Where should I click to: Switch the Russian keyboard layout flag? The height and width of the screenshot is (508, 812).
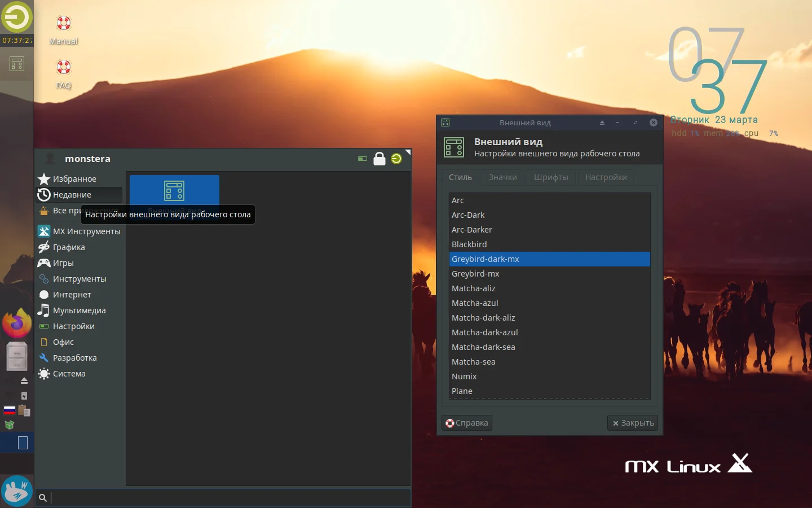click(x=10, y=410)
